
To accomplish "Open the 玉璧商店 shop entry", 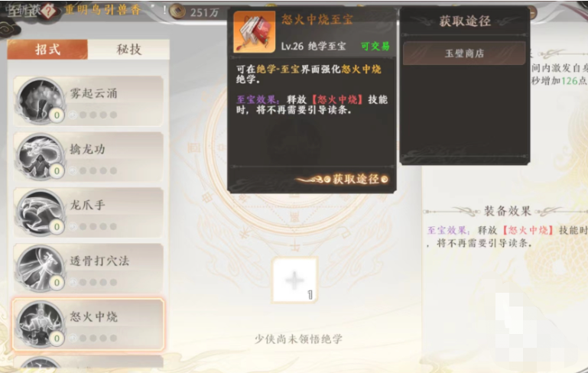I will coord(464,54).
